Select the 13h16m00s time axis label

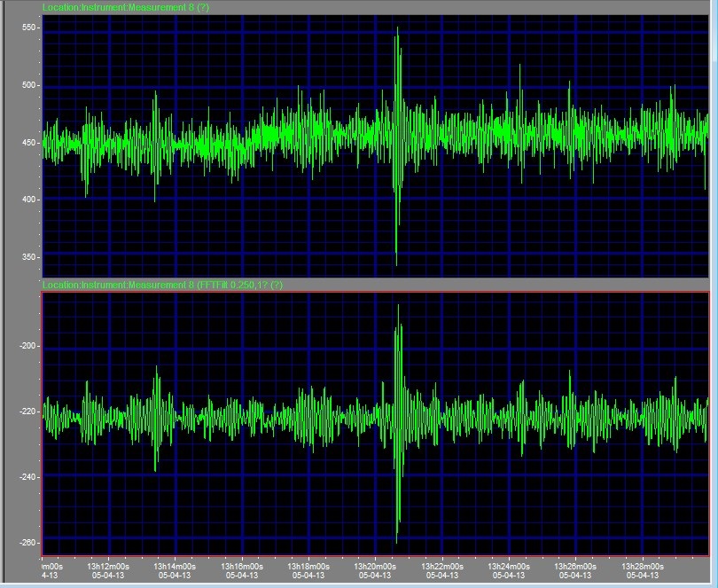point(242,566)
